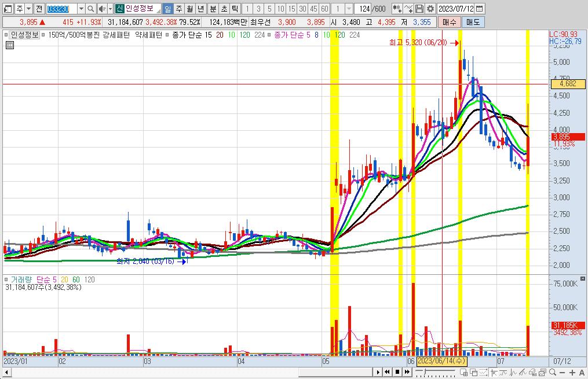Edit the bar count field showing 124
This screenshot has height=379, width=588.
click(364, 9)
